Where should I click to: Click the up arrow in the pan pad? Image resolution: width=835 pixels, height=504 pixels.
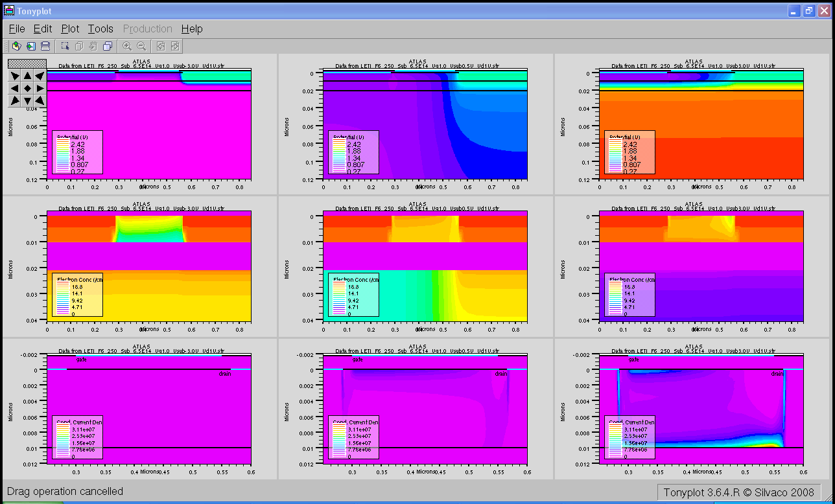[x=27, y=75]
